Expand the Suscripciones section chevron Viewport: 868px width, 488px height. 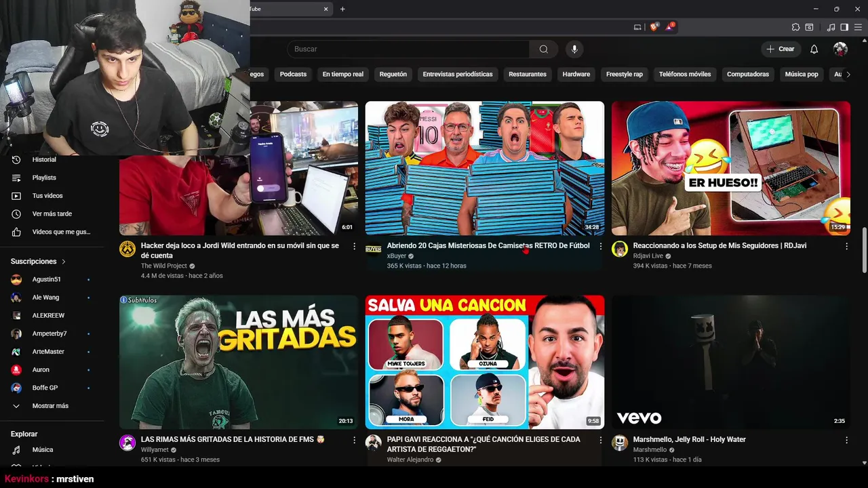(64, 262)
